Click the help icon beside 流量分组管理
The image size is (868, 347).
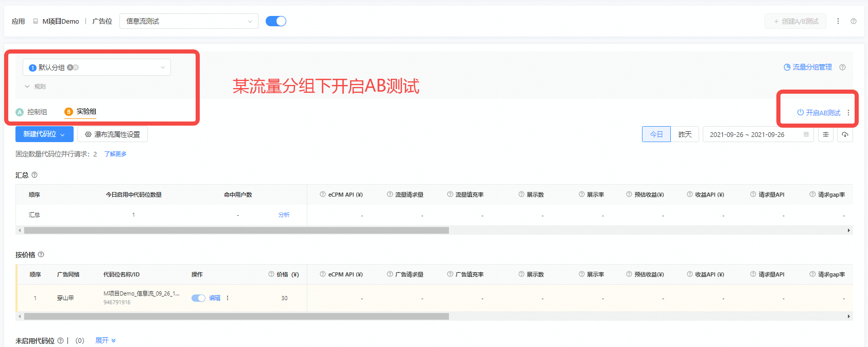click(842, 67)
